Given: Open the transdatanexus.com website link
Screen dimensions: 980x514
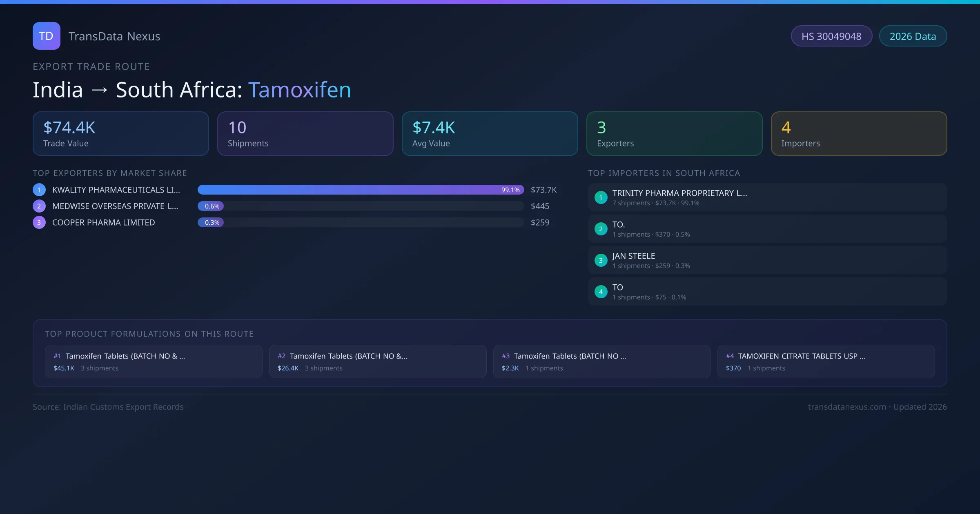Looking at the screenshot, I should [847, 407].
